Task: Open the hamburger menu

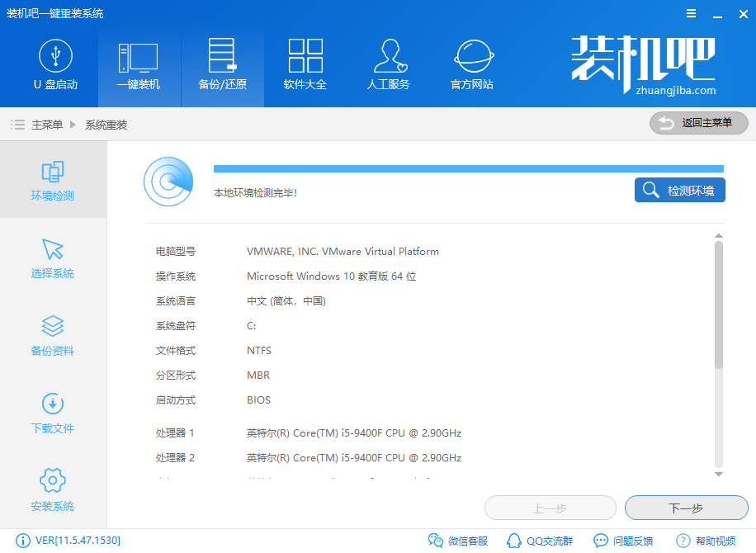Action: point(692,13)
